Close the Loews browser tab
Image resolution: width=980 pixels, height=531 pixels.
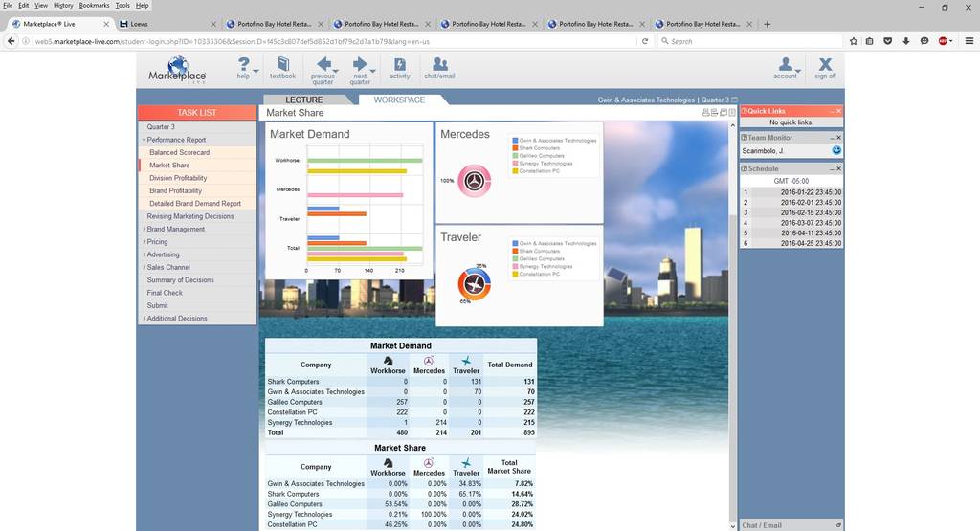pos(213,24)
